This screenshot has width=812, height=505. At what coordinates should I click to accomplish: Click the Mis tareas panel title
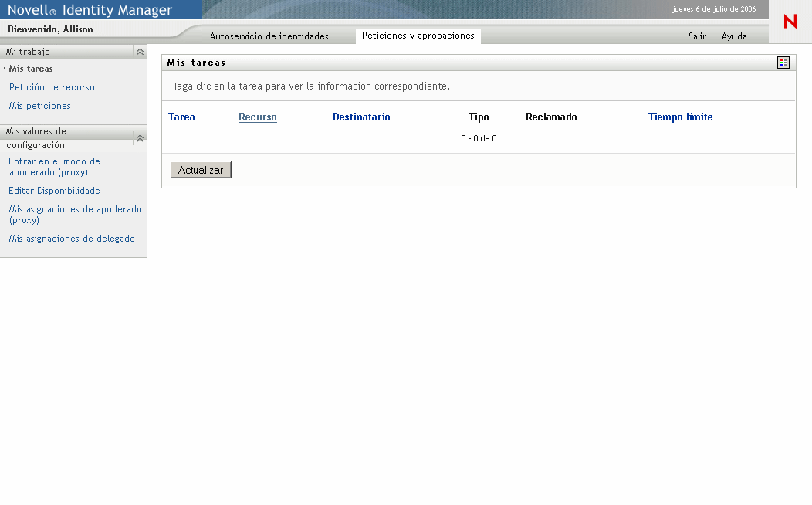[196, 63]
